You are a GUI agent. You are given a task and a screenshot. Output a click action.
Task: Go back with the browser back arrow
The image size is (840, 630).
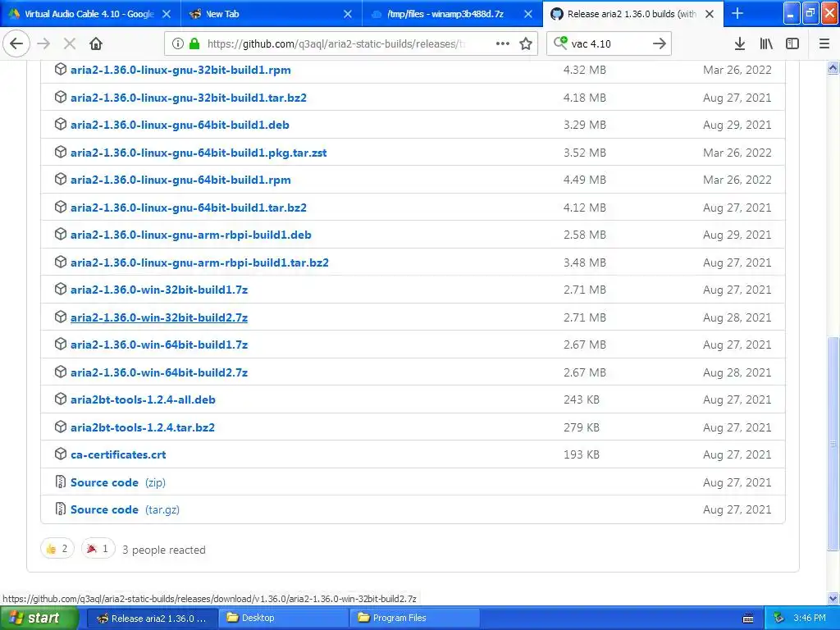click(x=16, y=43)
